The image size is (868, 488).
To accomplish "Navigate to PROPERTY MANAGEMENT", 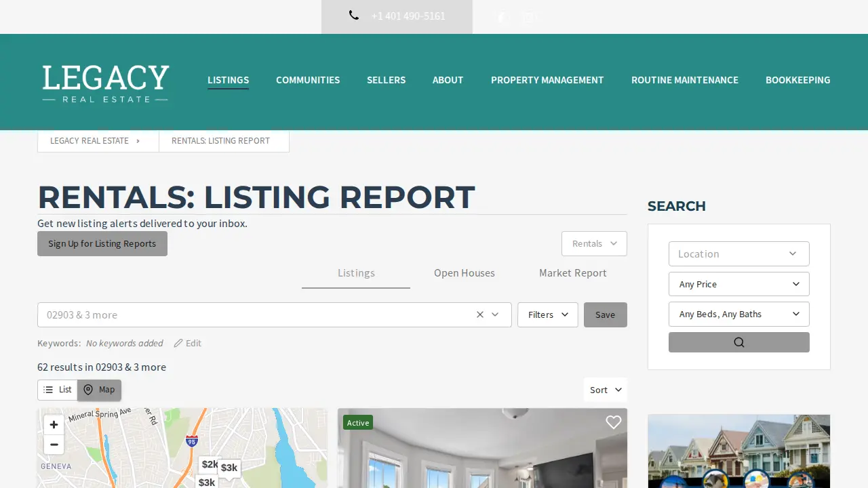I will click(x=547, y=80).
